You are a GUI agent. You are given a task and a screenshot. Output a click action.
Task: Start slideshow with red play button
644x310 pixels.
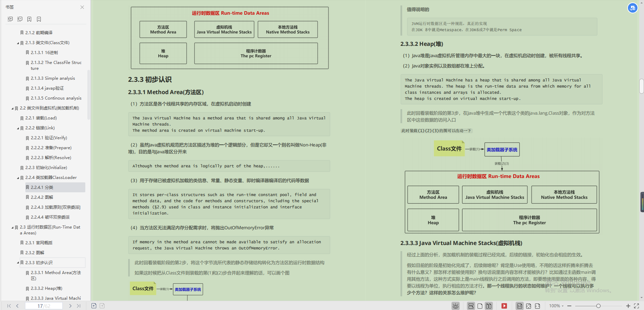coord(504,306)
